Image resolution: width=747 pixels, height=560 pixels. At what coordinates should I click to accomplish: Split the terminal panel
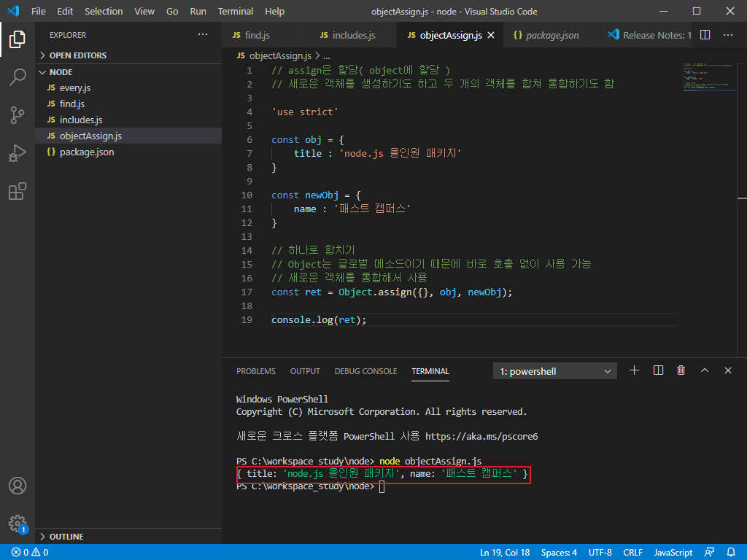pyautogui.click(x=658, y=370)
